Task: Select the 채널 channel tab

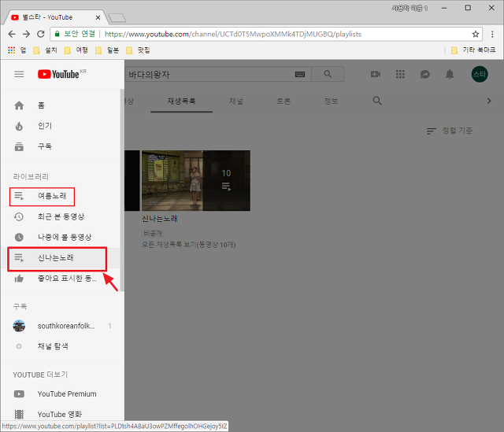Action: 236,102
